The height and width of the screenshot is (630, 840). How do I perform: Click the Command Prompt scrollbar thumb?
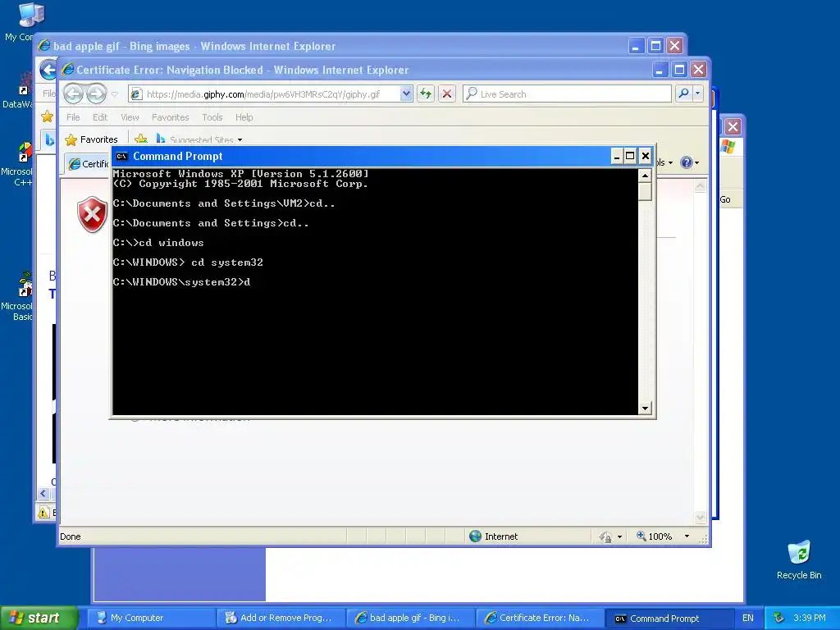tap(645, 192)
